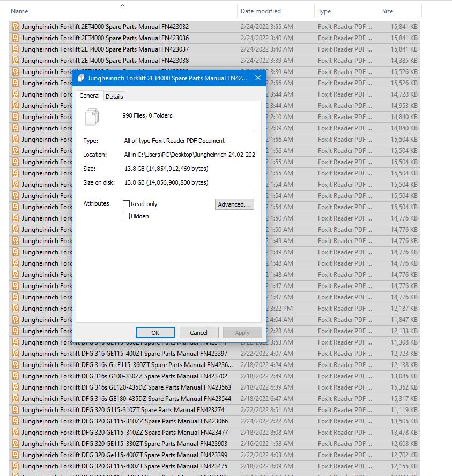
Task: Click PDF icon of DFG 316 GE115-400ZT FN423397
Action: [16, 353]
